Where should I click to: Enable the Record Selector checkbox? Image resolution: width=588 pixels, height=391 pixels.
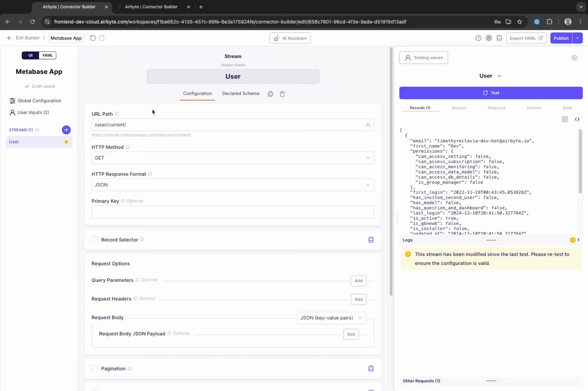click(95, 240)
